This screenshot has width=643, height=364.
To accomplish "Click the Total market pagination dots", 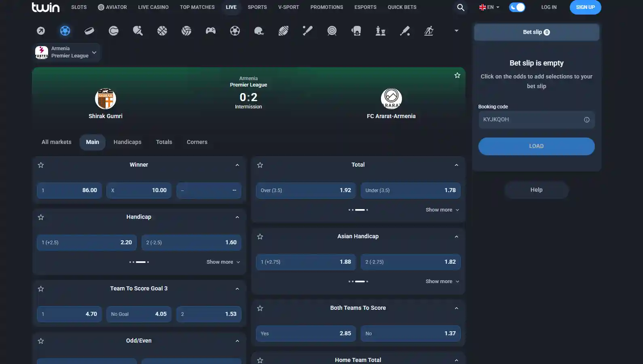I will click(358, 210).
